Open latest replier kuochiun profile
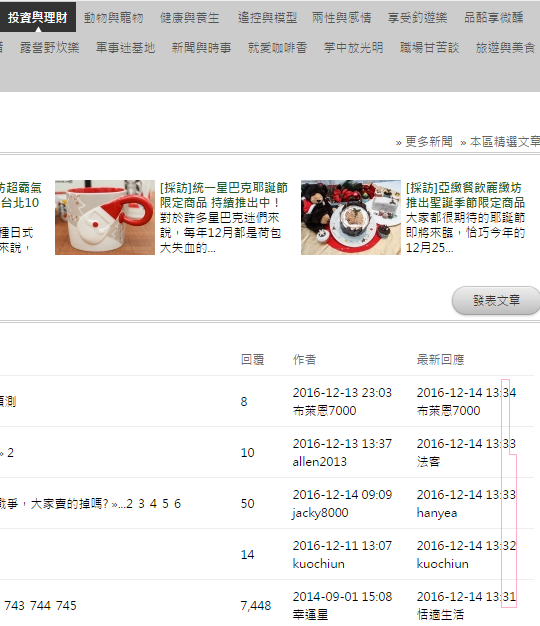 (443, 564)
